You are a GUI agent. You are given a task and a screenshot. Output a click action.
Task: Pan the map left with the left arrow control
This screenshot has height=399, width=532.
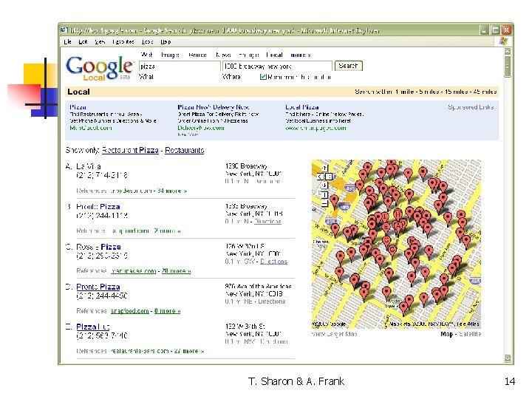point(321,177)
